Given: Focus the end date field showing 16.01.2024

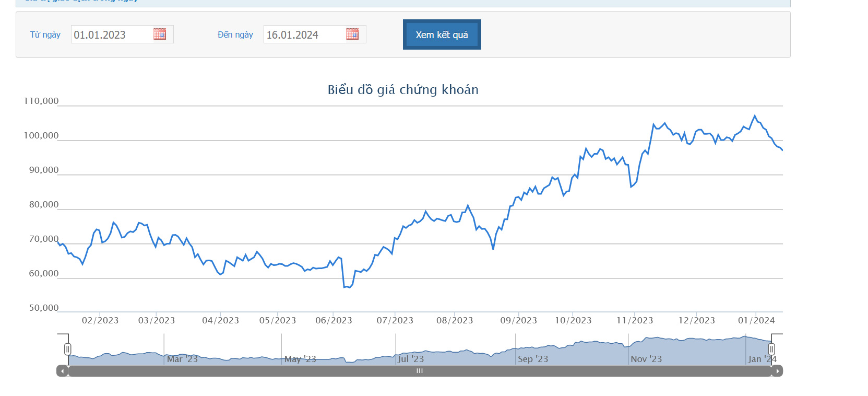Looking at the screenshot, I should [304, 35].
